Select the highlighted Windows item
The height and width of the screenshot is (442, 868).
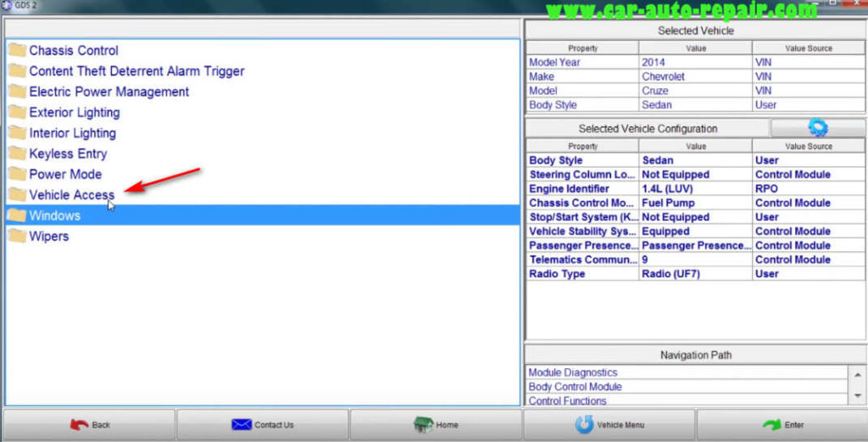tap(263, 215)
